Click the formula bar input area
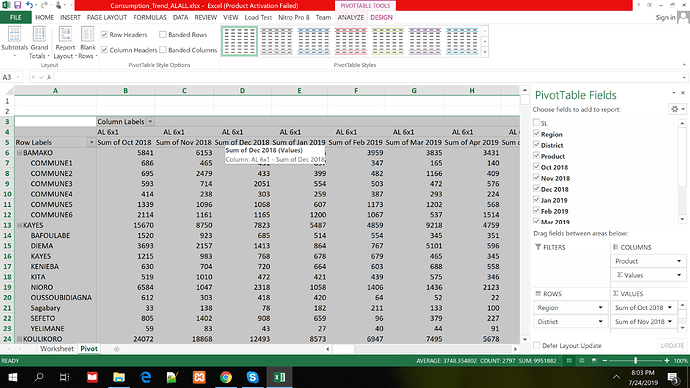The height and width of the screenshot is (388, 690). click(x=367, y=77)
